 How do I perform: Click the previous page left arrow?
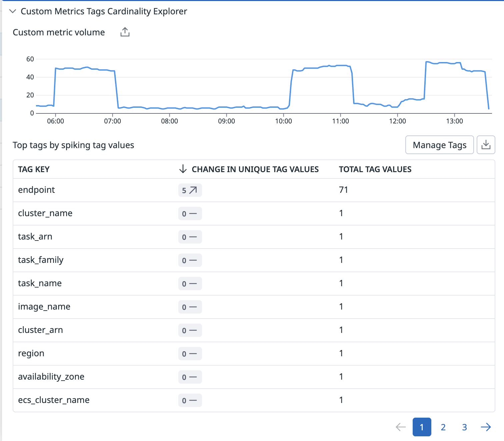(400, 427)
